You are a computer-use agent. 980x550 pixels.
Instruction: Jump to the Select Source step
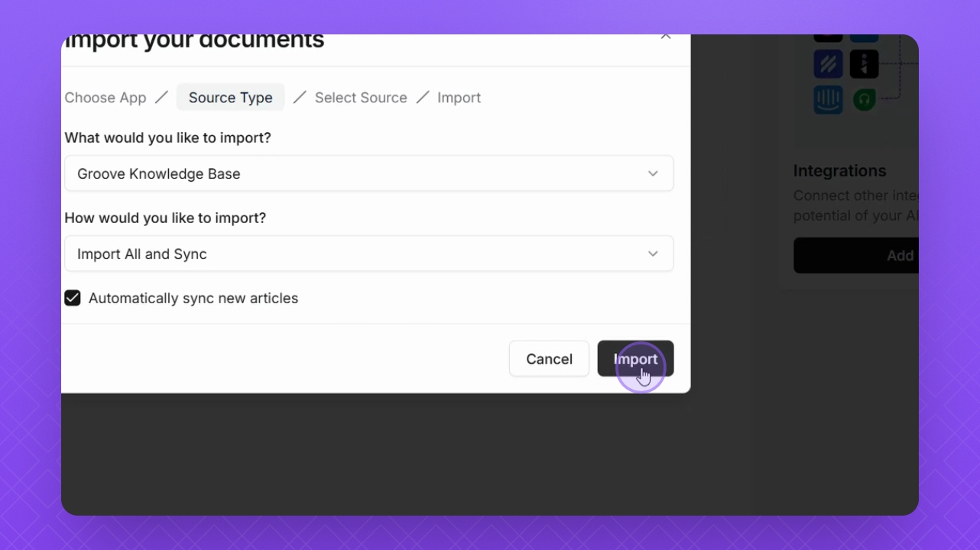pos(361,98)
